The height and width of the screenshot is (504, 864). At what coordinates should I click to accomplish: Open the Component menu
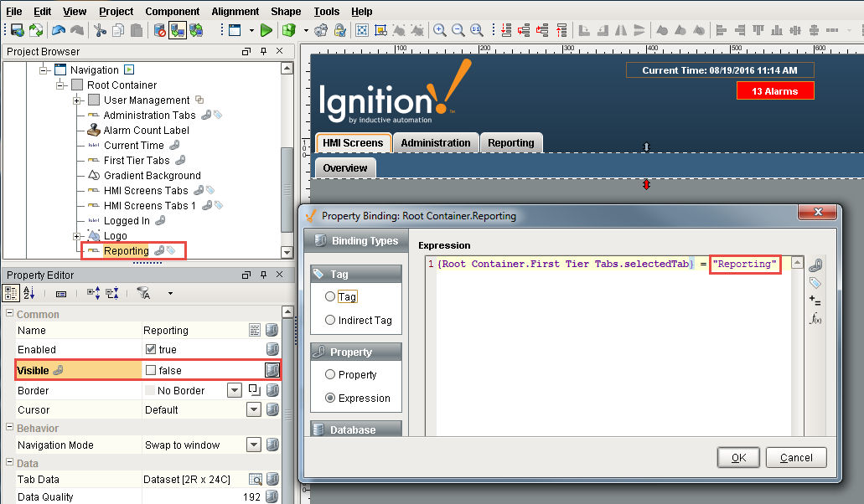[x=172, y=12]
